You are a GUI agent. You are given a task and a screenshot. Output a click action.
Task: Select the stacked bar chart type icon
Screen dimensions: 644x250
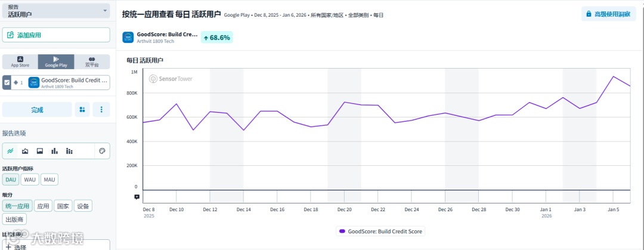pyautogui.click(x=69, y=151)
